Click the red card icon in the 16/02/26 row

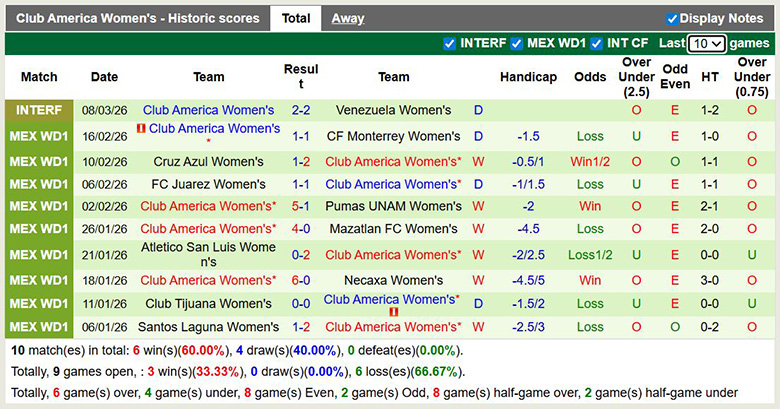141,128
